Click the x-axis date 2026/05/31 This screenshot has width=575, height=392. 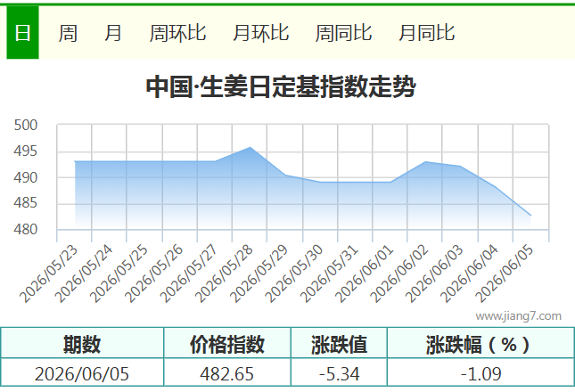(x=329, y=274)
